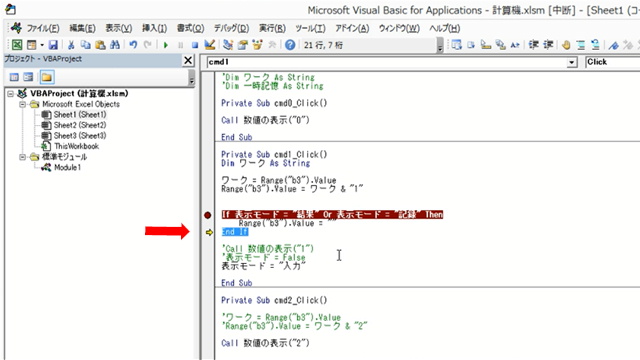
Task: Toggle Design Mode icon in toolbar
Action: (x=210, y=45)
